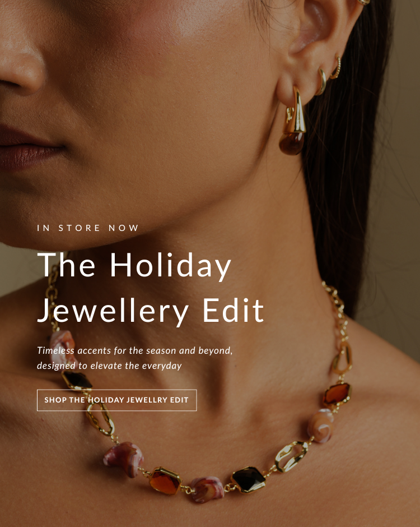Screen dimensions: 420x527
Task: Click the Timeless accents subtitle text
Action: click(x=134, y=358)
